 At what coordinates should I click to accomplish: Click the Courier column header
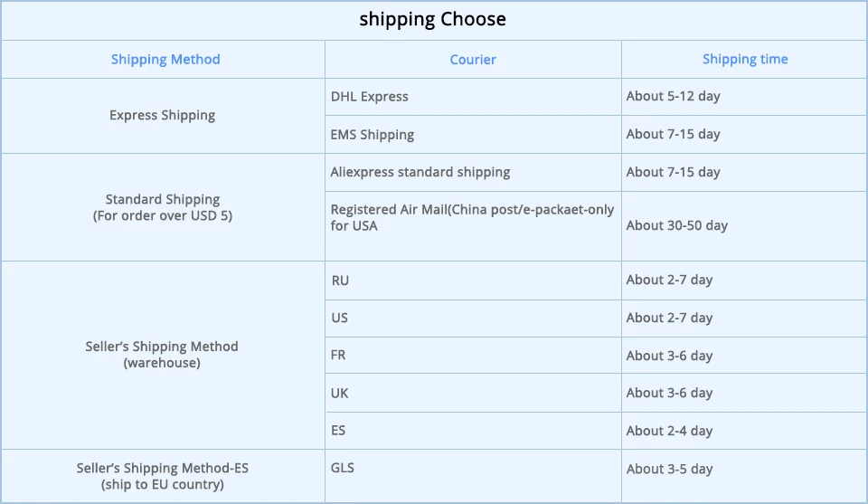pyautogui.click(x=473, y=59)
